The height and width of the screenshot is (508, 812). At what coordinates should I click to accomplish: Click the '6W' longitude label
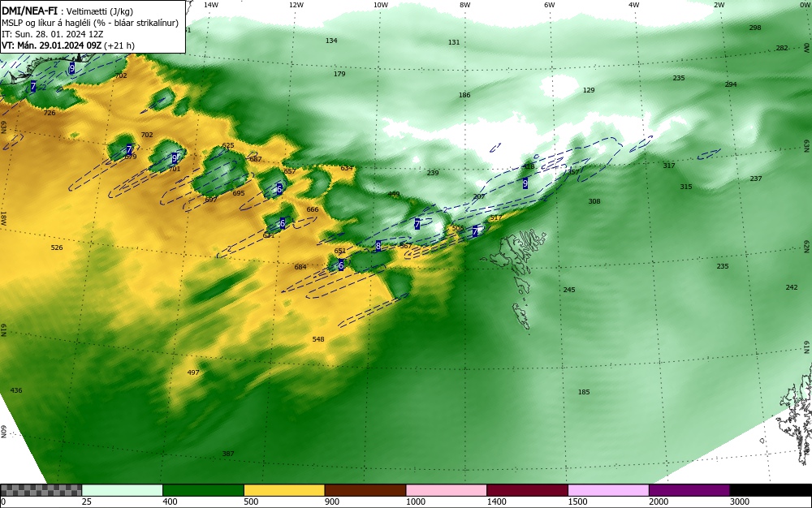click(550, 5)
